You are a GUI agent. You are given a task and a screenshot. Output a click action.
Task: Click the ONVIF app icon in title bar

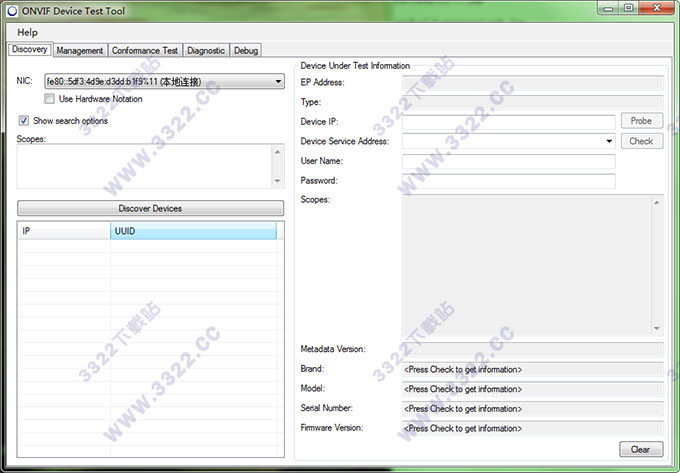(x=12, y=11)
